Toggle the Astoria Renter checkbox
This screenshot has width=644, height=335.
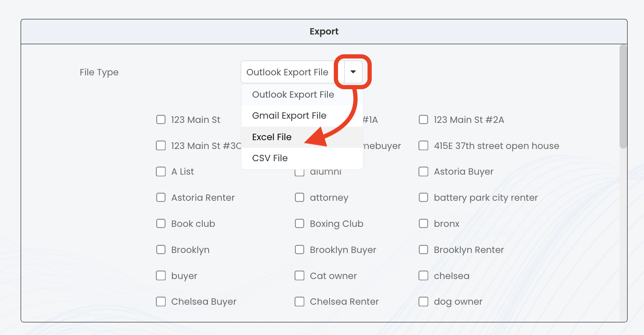pyautogui.click(x=161, y=198)
